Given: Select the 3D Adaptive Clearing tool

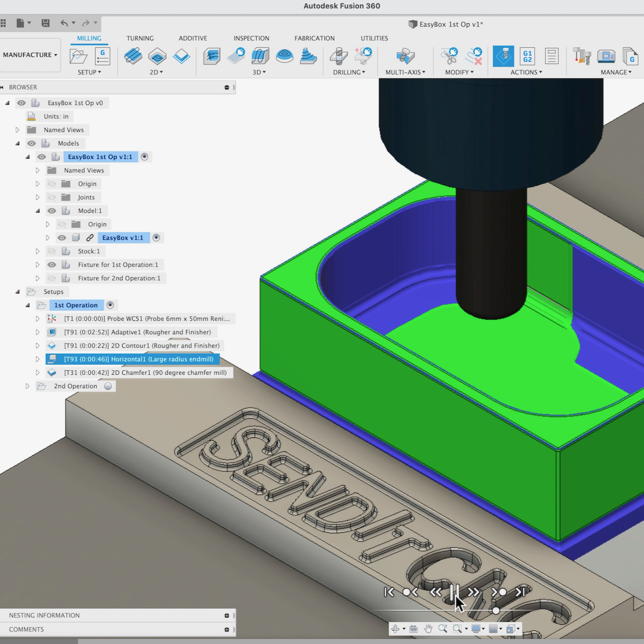Looking at the screenshot, I should tap(211, 56).
